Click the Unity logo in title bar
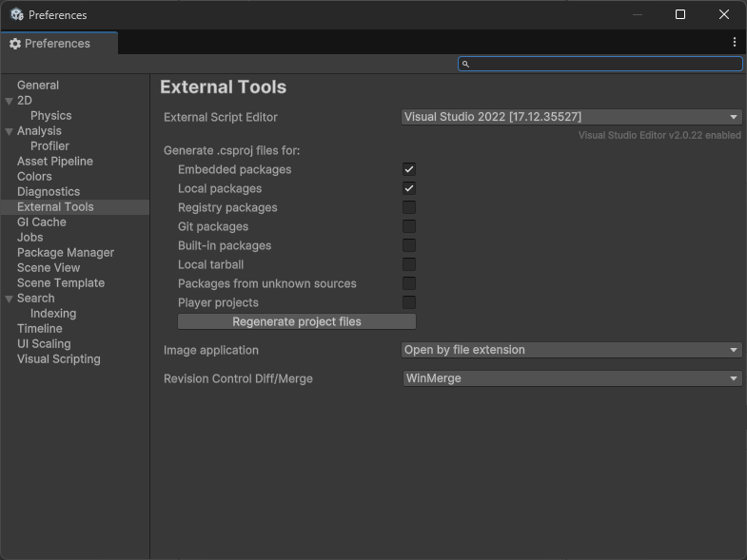Image resolution: width=747 pixels, height=560 pixels. (17, 14)
